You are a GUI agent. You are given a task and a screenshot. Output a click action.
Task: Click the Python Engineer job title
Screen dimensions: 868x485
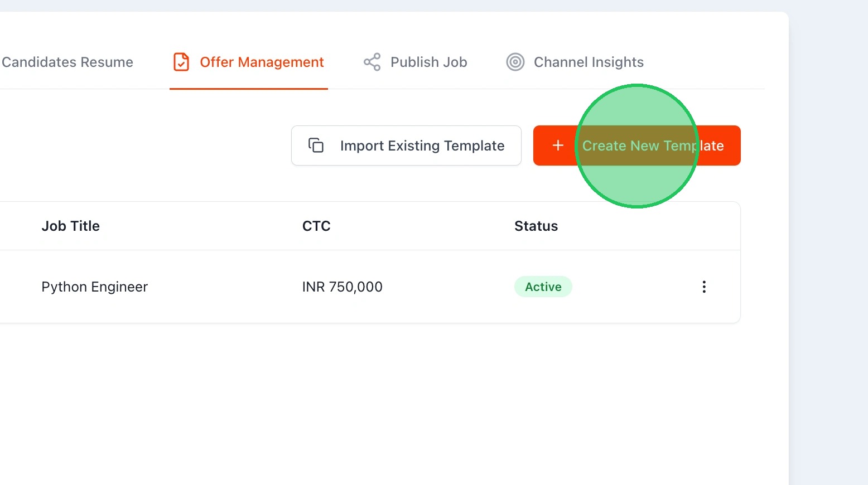94,287
